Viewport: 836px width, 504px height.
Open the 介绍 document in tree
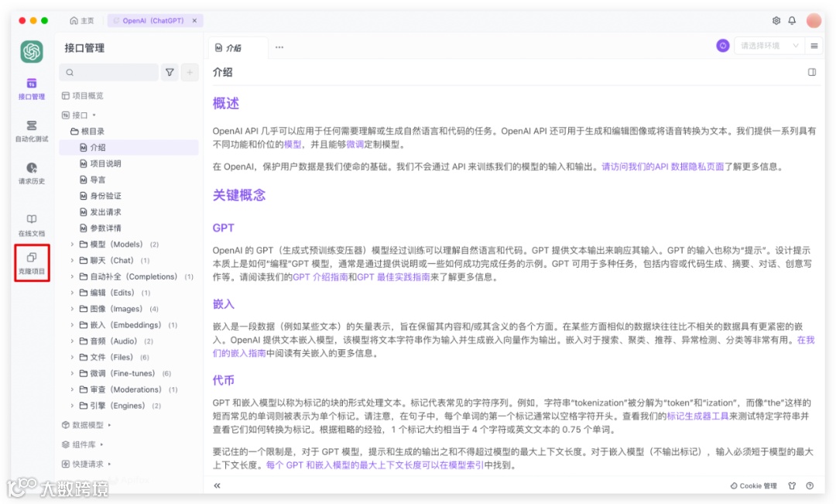tap(128, 147)
